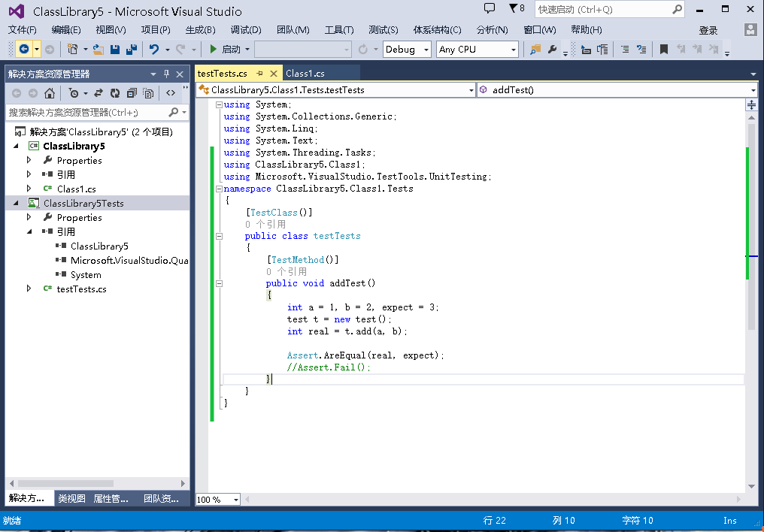Switch to the 类视图 bottom tab
764x532 pixels.
click(x=71, y=498)
